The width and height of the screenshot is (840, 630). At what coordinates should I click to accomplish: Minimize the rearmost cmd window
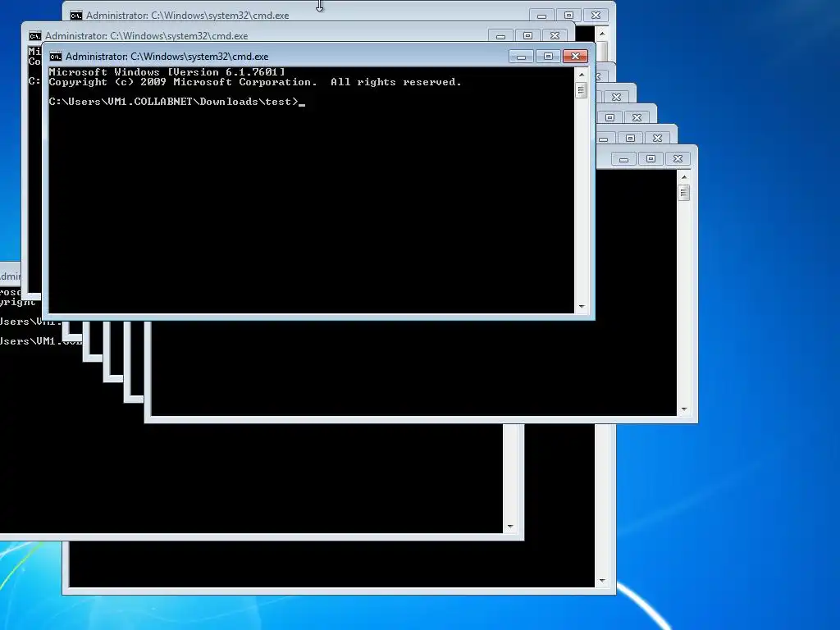pyautogui.click(x=541, y=16)
